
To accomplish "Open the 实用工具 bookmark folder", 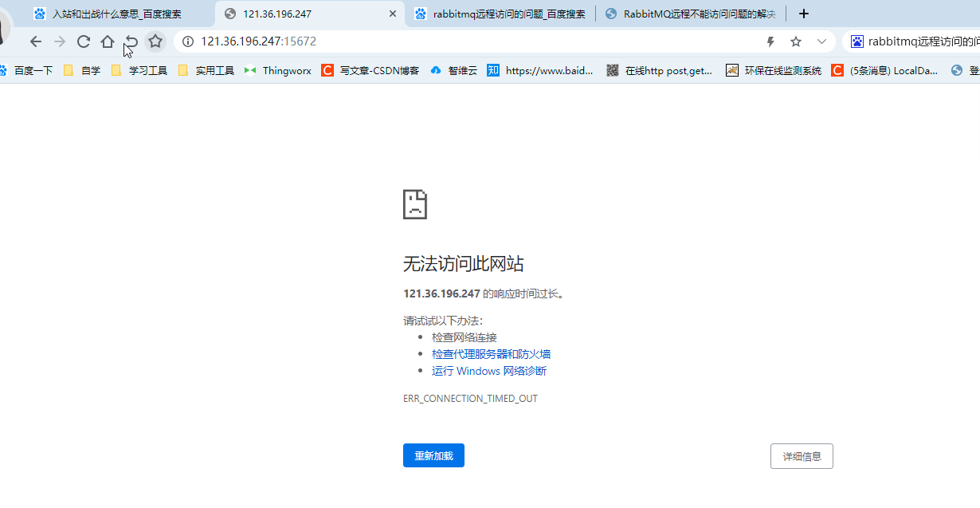I will pyautogui.click(x=206, y=70).
